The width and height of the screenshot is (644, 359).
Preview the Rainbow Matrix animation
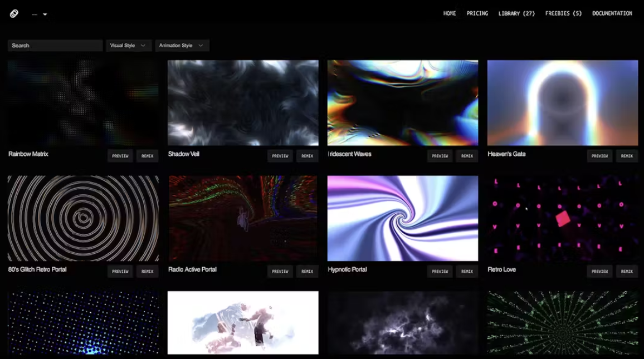click(120, 156)
